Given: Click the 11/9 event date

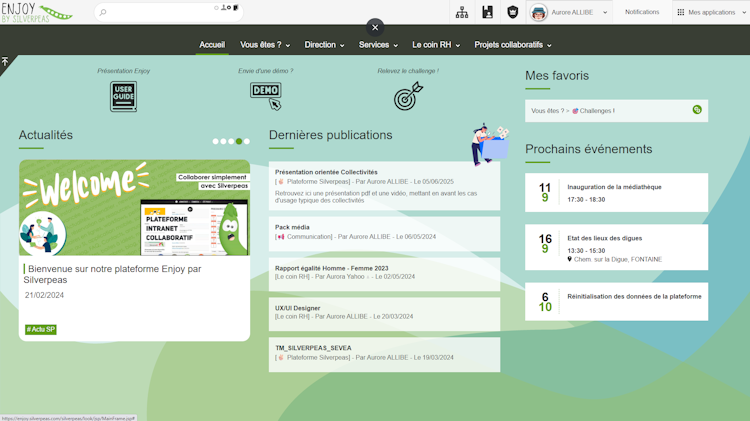Looking at the screenshot, I should click(545, 192).
